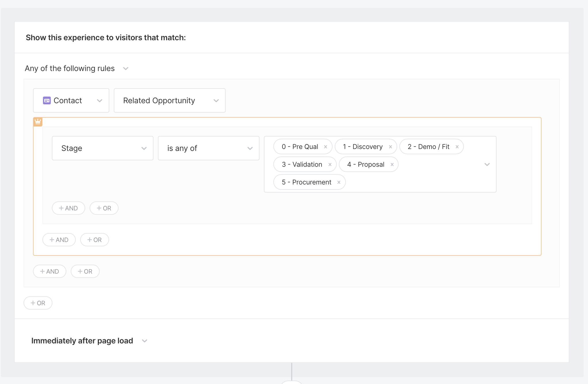Remove the '0 - Pre Qual' stage tag
588x384 pixels.
pos(325,147)
